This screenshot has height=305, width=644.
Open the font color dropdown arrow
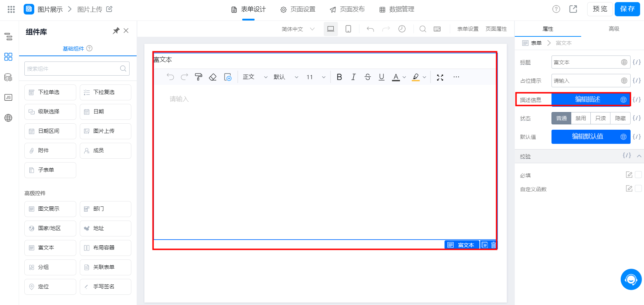(x=404, y=77)
